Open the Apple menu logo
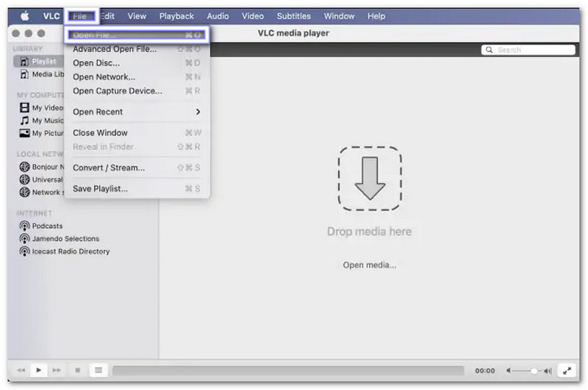Viewport: 588px width, 390px height. [24, 16]
